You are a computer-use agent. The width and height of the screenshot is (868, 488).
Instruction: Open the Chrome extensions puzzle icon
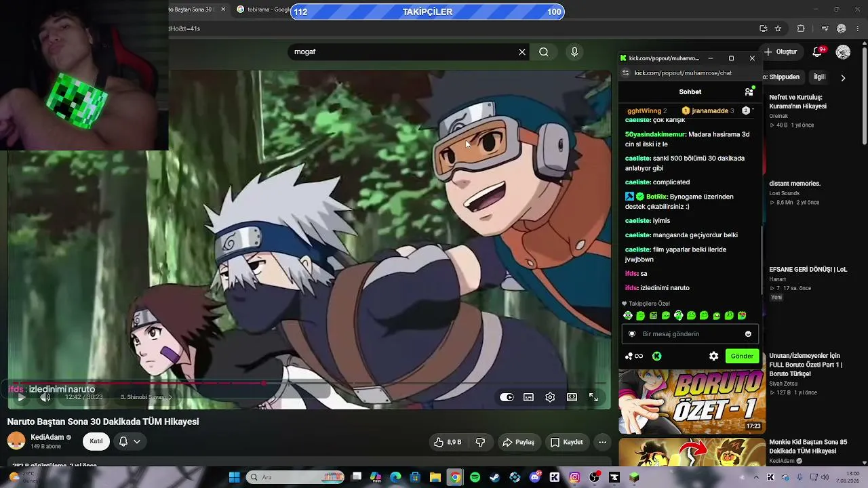coord(801,28)
